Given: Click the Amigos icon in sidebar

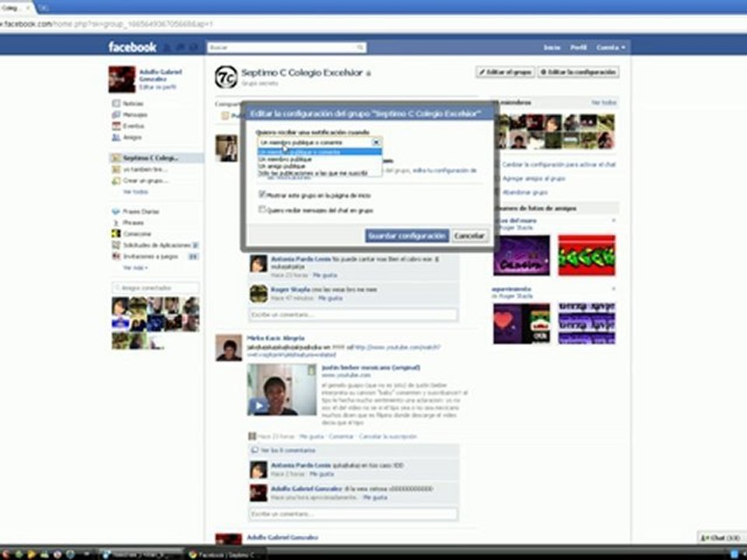Looking at the screenshot, I should pyautogui.click(x=116, y=138).
